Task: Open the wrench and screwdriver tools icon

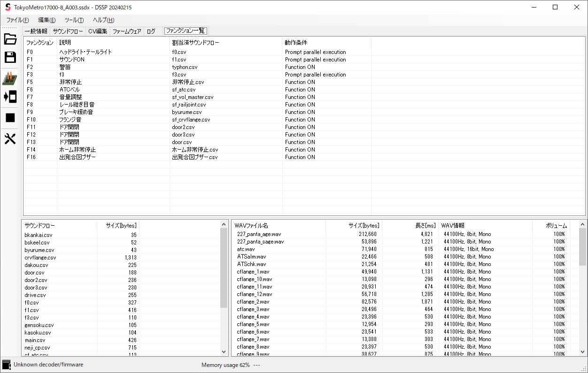Action: click(10, 139)
